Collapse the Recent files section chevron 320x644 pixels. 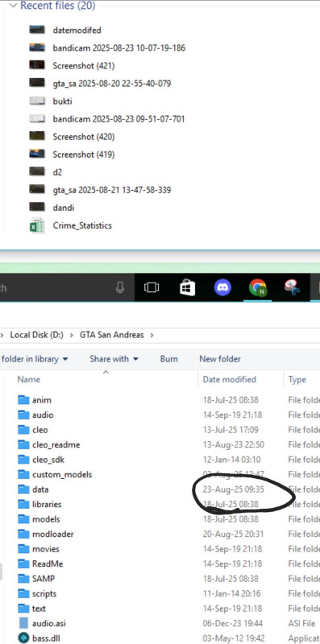14,6
